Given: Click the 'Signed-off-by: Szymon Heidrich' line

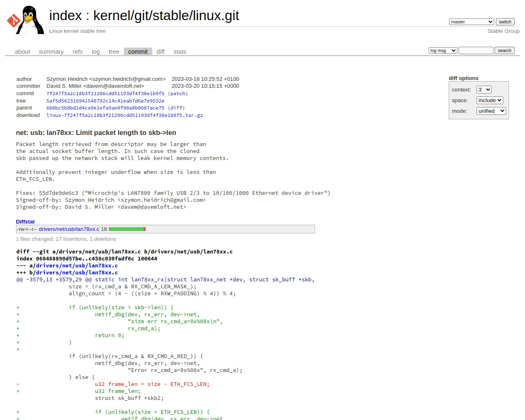Looking at the screenshot, I should (x=111, y=200).
